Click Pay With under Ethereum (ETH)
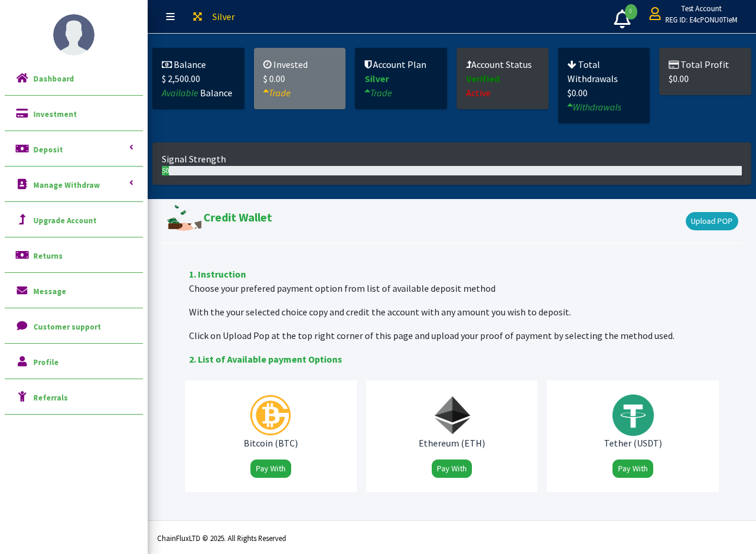756x554 pixels. 452,468
